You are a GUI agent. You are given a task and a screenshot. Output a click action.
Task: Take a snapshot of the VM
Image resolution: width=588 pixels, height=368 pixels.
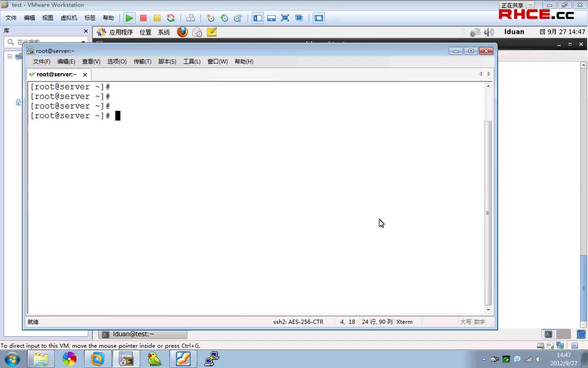[x=210, y=18]
